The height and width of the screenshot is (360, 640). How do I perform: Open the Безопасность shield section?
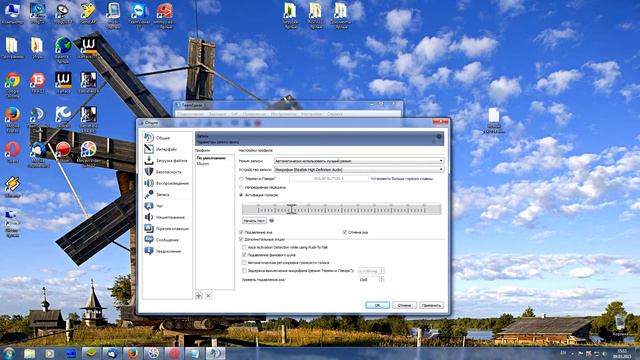pyautogui.click(x=167, y=172)
